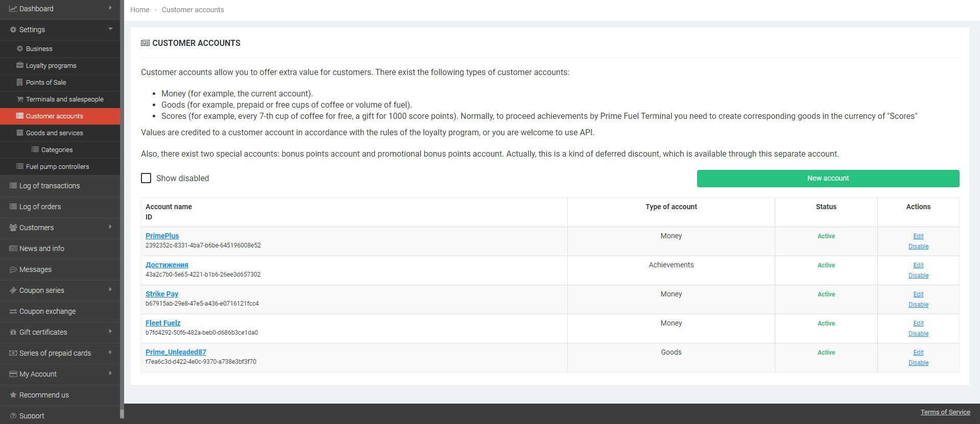Expand the Coupon series submenu arrow
Image resolution: width=980 pixels, height=424 pixels.
pyautogui.click(x=110, y=290)
